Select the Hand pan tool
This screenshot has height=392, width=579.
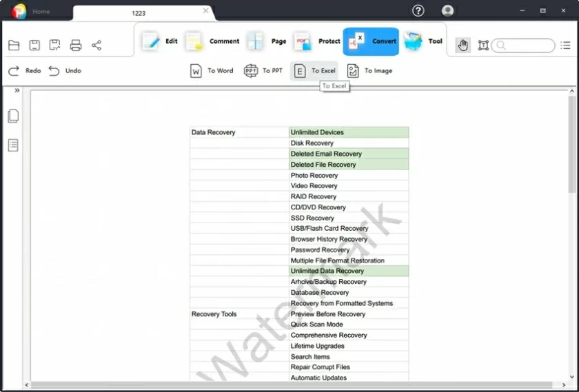463,45
